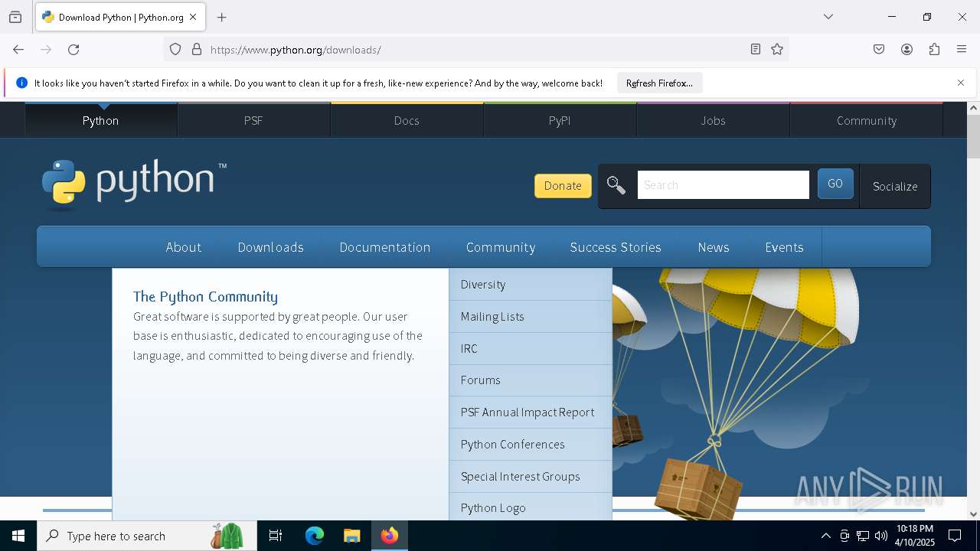980x551 pixels.
Task: Open File Explorer from taskbar
Action: 351,536
